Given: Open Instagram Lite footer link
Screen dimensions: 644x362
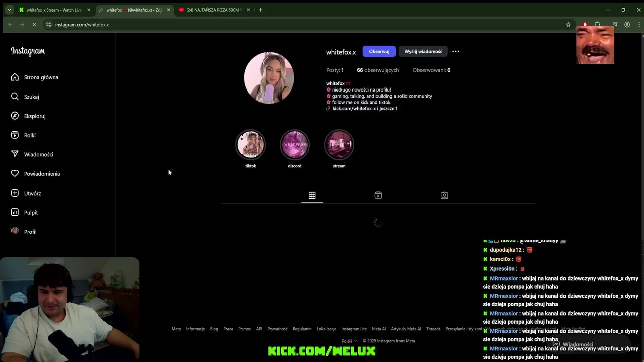Looking at the screenshot, I should click(x=354, y=329).
